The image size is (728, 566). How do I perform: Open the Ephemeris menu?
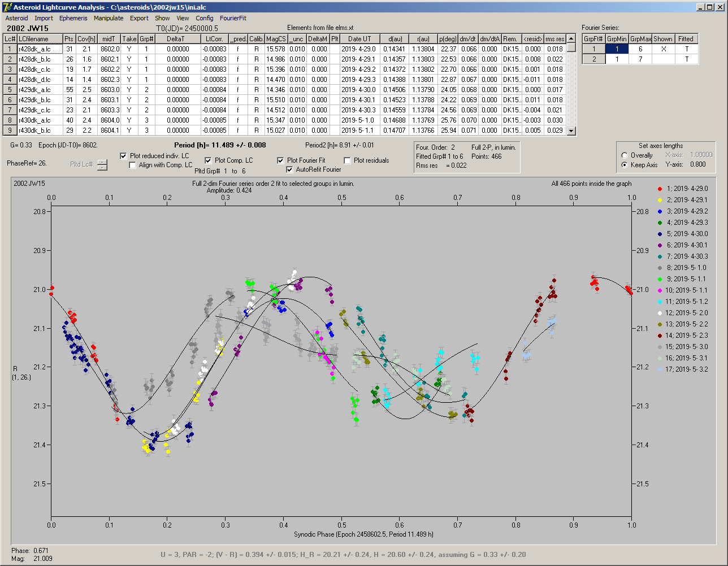pyautogui.click(x=73, y=18)
